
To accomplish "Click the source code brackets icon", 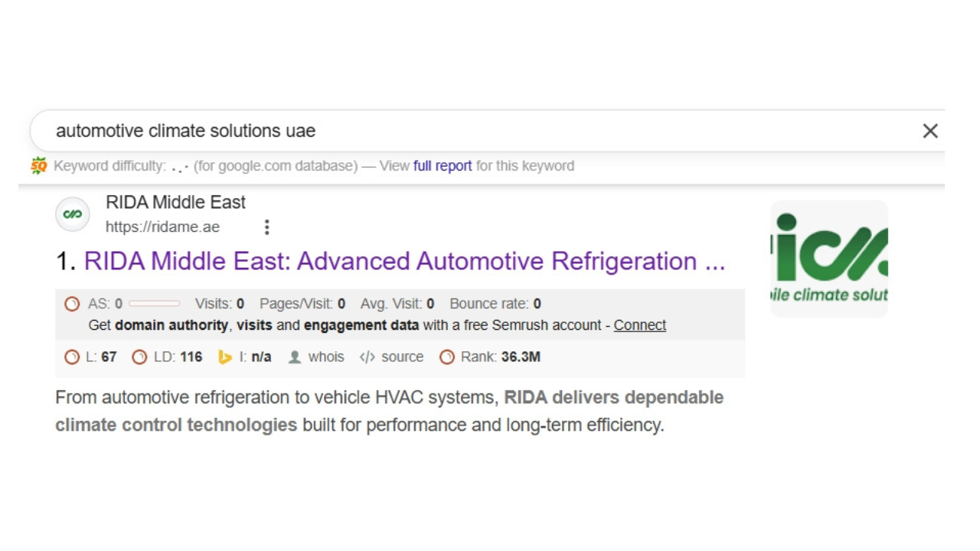I will (367, 357).
